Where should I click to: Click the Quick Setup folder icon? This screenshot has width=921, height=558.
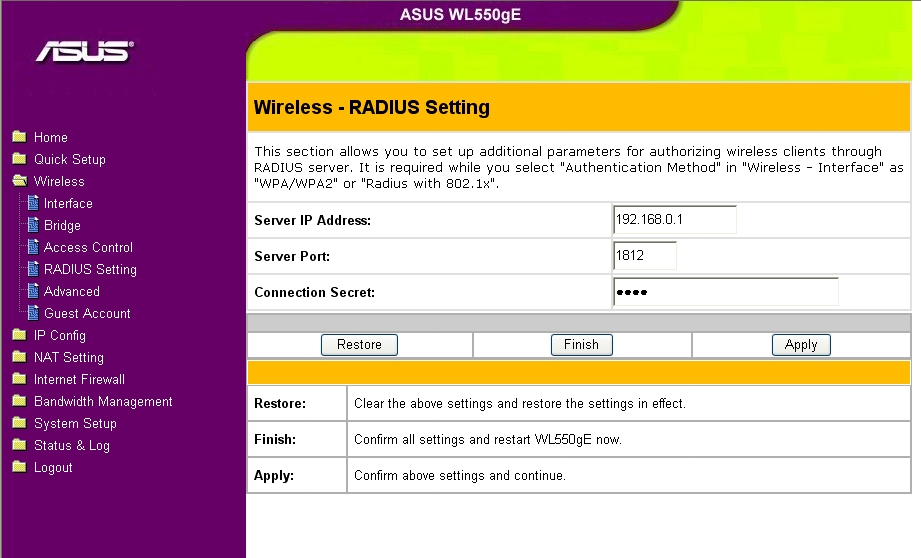19,159
